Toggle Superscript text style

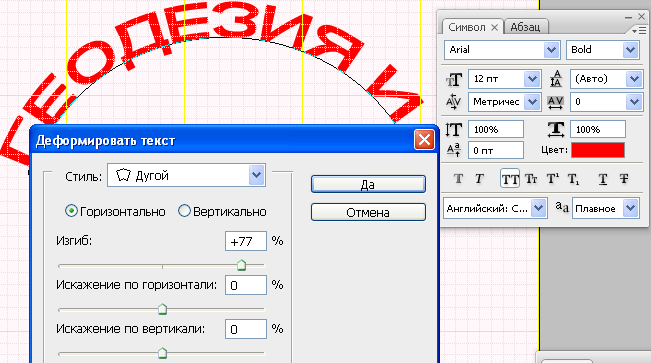[553, 179]
